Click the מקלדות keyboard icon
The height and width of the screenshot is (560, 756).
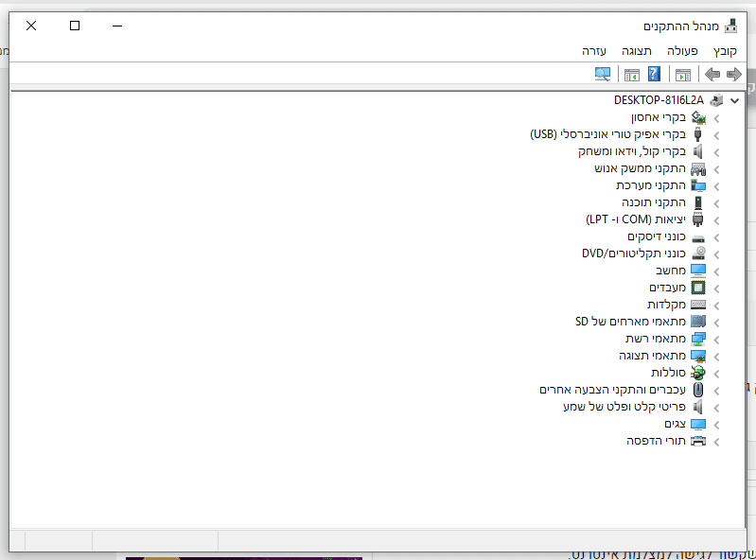click(x=698, y=305)
